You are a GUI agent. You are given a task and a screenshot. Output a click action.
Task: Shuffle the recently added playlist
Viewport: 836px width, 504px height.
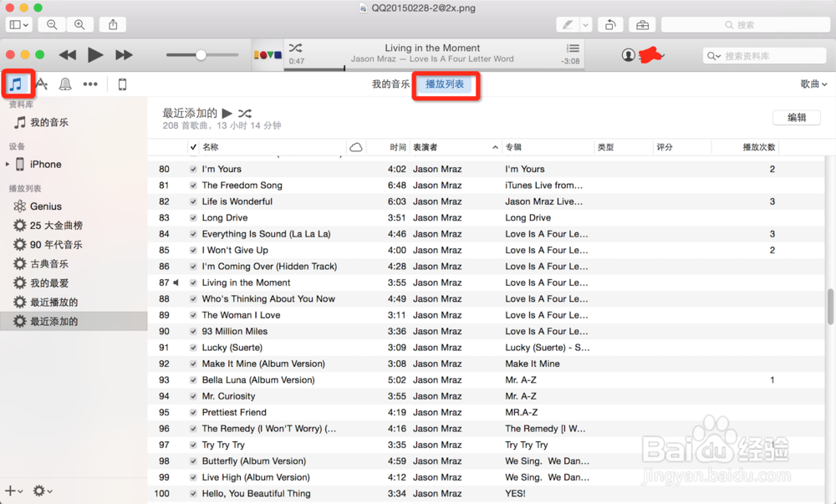point(245,113)
